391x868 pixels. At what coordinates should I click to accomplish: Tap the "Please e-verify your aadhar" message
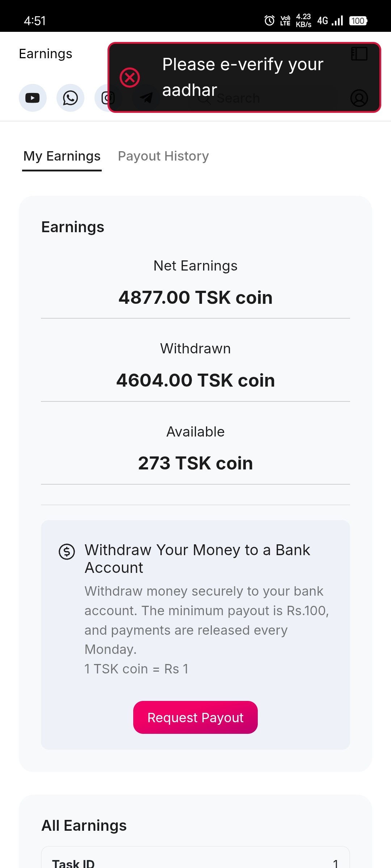click(243, 77)
